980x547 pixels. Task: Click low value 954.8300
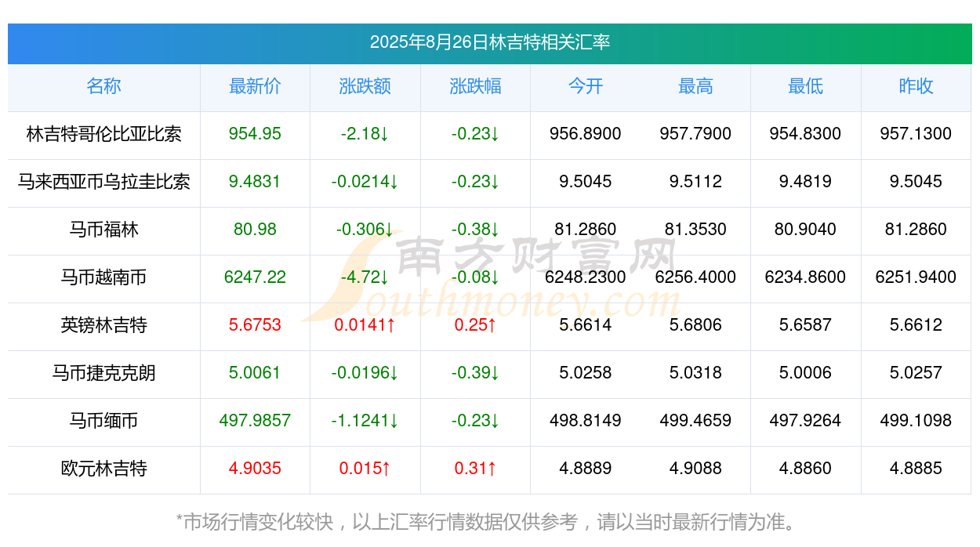(x=805, y=134)
